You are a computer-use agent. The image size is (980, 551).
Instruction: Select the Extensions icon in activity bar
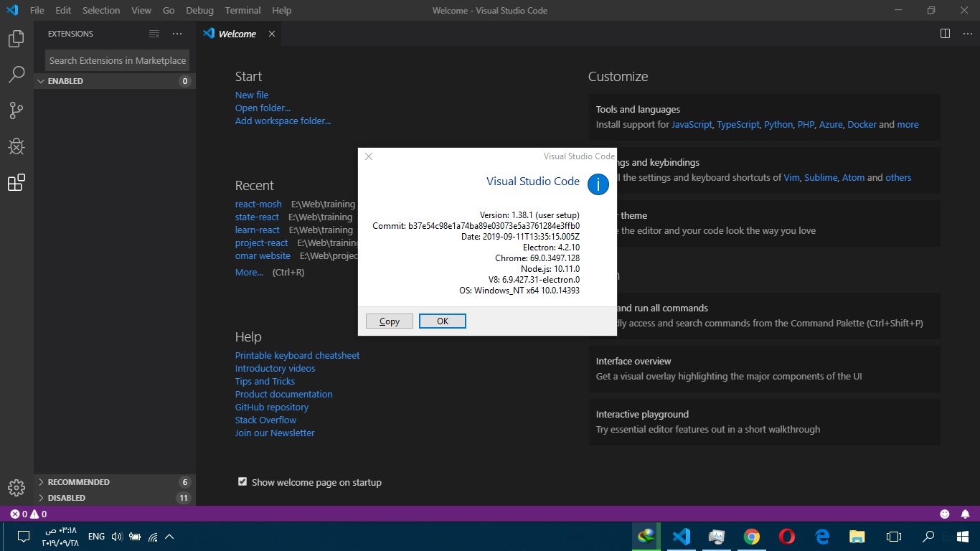click(x=17, y=183)
